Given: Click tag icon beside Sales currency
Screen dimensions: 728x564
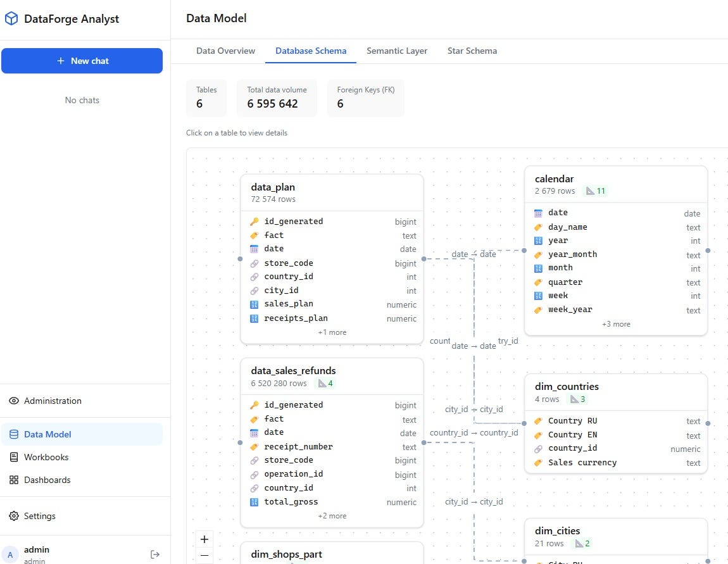Looking at the screenshot, I should (x=538, y=463).
